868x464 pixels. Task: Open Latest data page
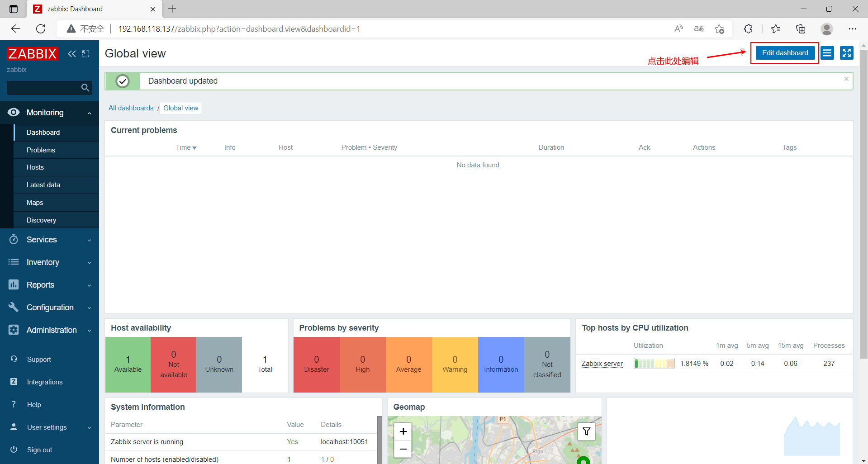(x=57, y=185)
